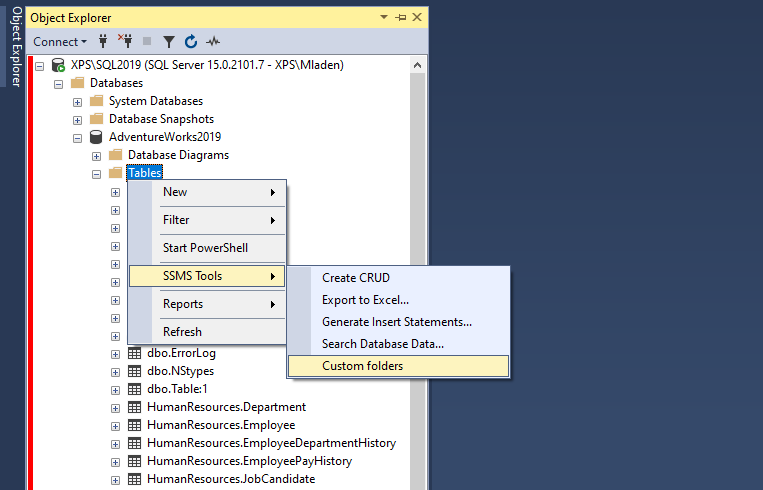Click the HumanResources.EmployeeDepartmentHistory table icon

coord(134,443)
